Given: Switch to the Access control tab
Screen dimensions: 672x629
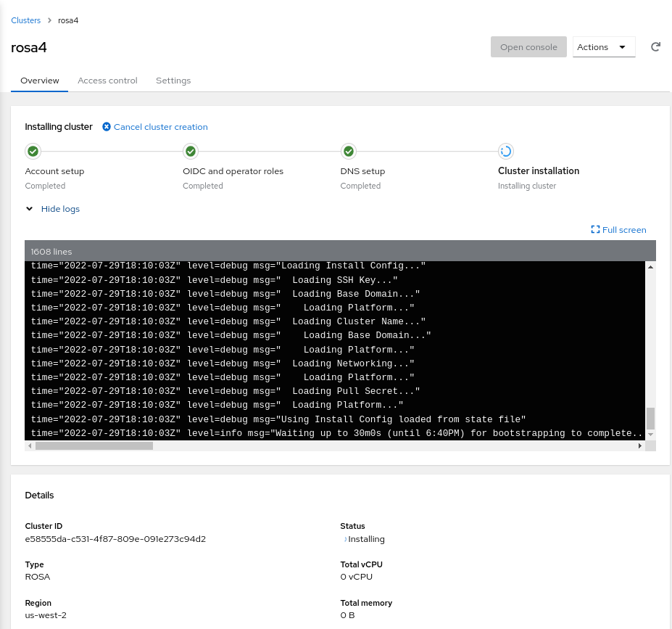Looking at the screenshot, I should click(107, 81).
